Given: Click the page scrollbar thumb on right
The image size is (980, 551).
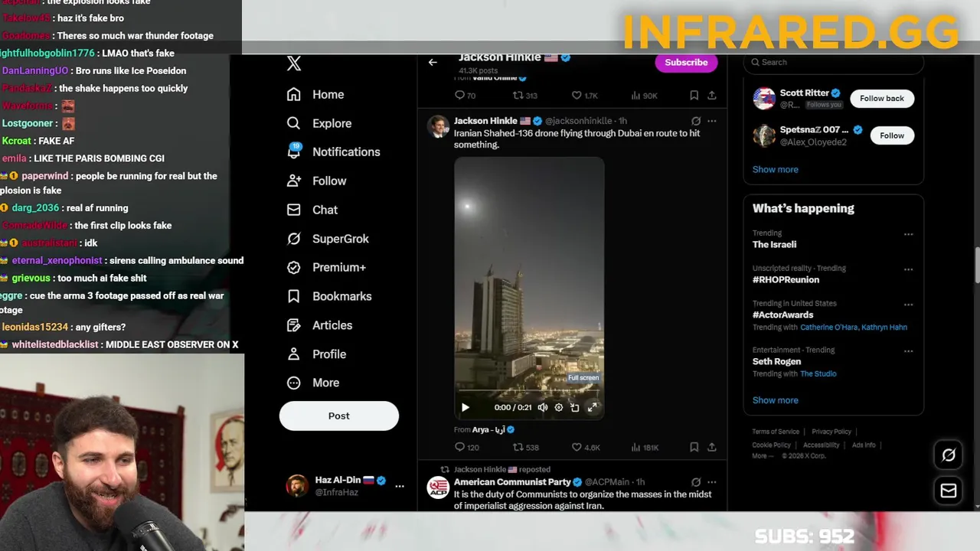Looking at the screenshot, I should (977, 266).
